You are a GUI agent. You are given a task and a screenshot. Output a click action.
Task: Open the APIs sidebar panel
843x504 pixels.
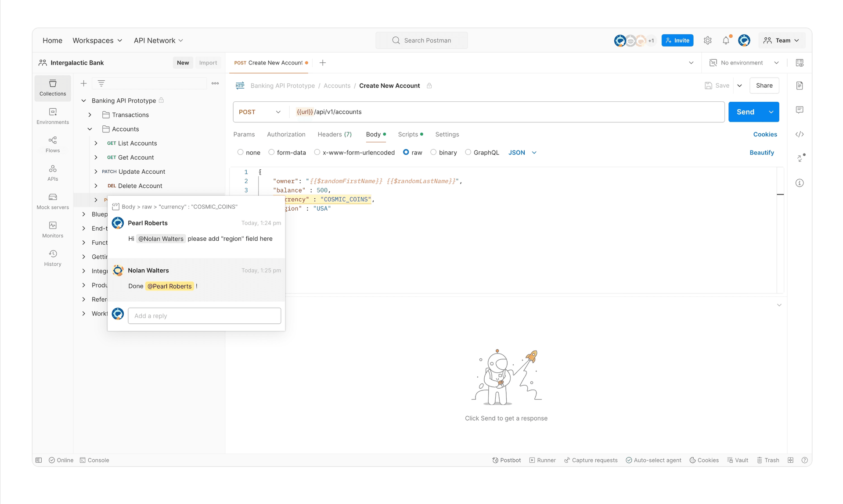pos(53,173)
